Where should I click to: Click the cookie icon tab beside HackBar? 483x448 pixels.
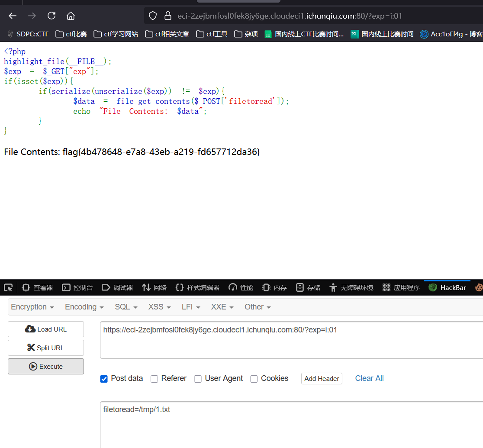479,287
